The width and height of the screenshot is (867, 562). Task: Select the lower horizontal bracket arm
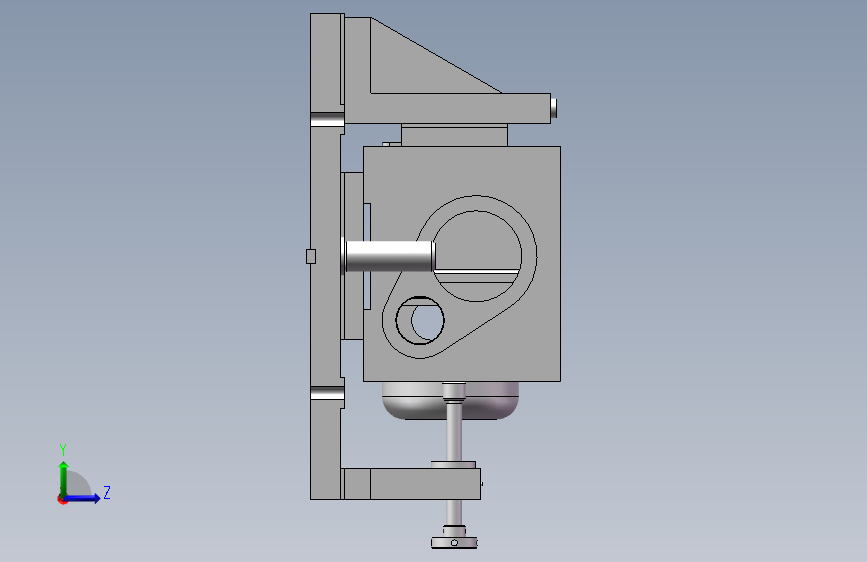[x=411, y=484]
